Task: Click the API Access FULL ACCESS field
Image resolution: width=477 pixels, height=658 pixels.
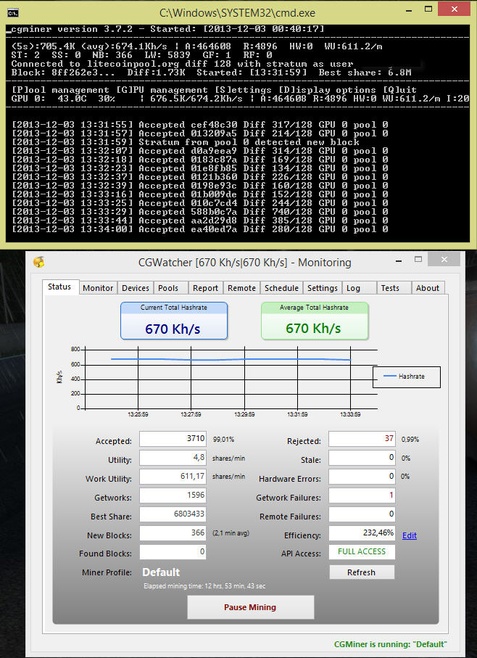Action: (362, 552)
